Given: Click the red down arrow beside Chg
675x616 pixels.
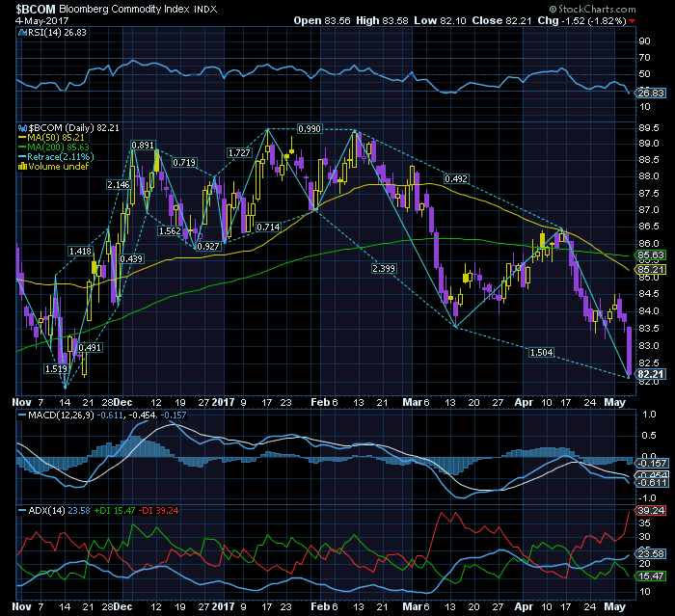Looking at the screenshot, I should coord(632,21).
